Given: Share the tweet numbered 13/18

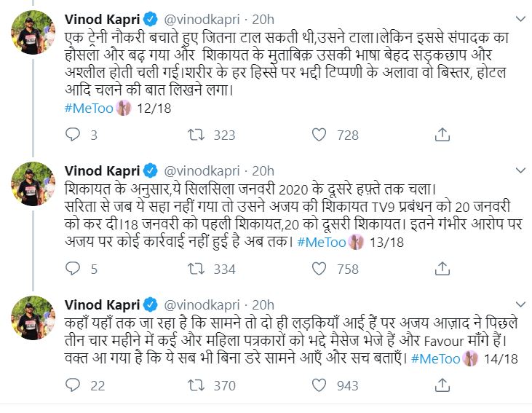Looking at the screenshot, I should [442, 269].
